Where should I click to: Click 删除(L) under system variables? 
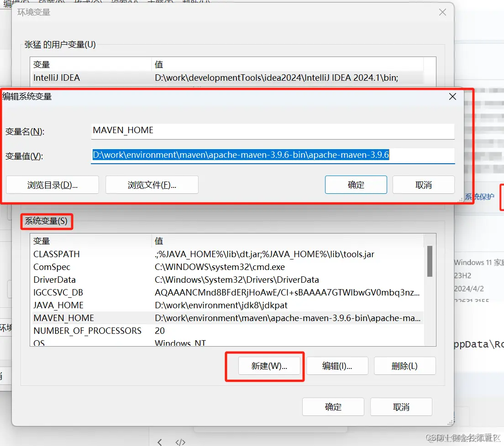pyautogui.click(x=404, y=366)
